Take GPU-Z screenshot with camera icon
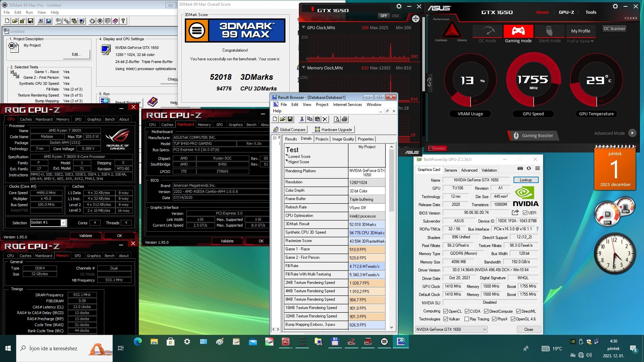The width and height of the screenshot is (644, 362). pos(520,168)
